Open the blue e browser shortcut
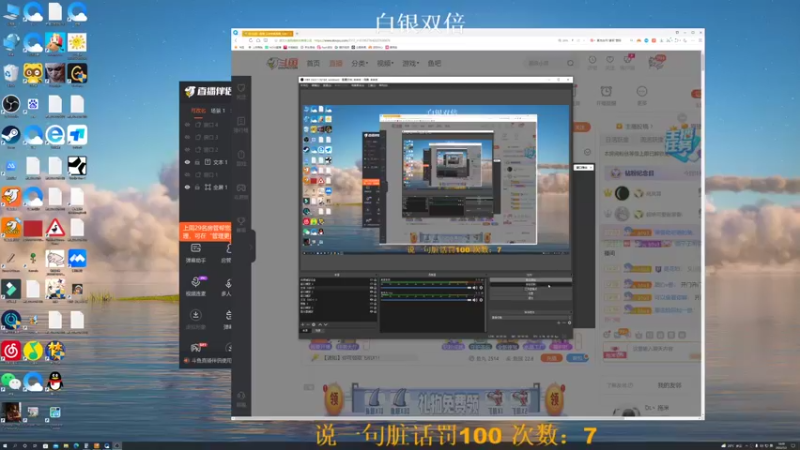This screenshot has height=450, width=800. 55,135
